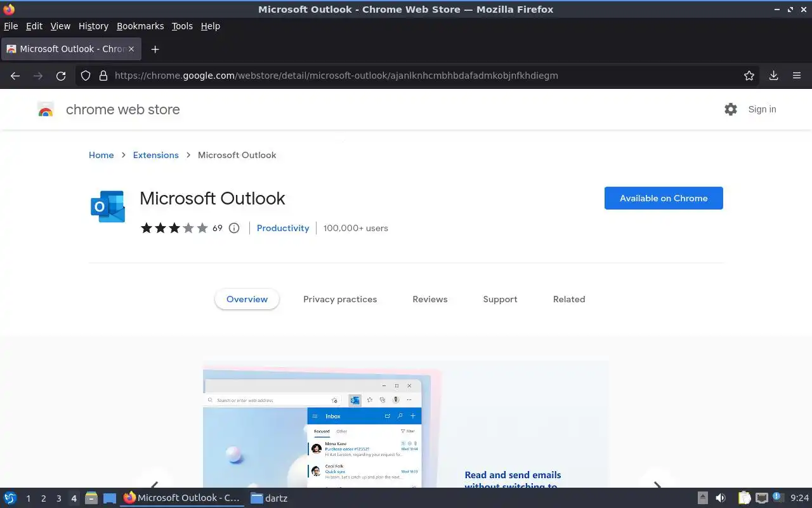Open the File menu
The image size is (812, 508).
[x=11, y=26]
